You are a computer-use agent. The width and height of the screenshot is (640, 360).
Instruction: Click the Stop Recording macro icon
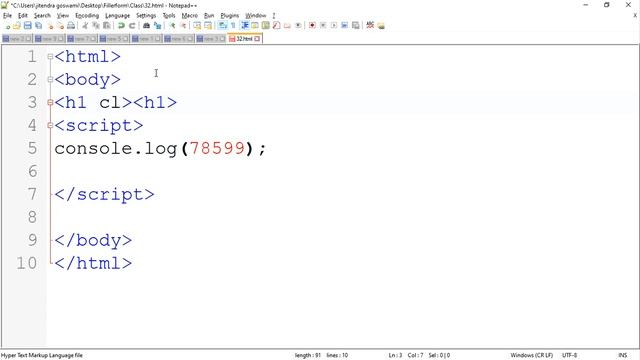323,26
